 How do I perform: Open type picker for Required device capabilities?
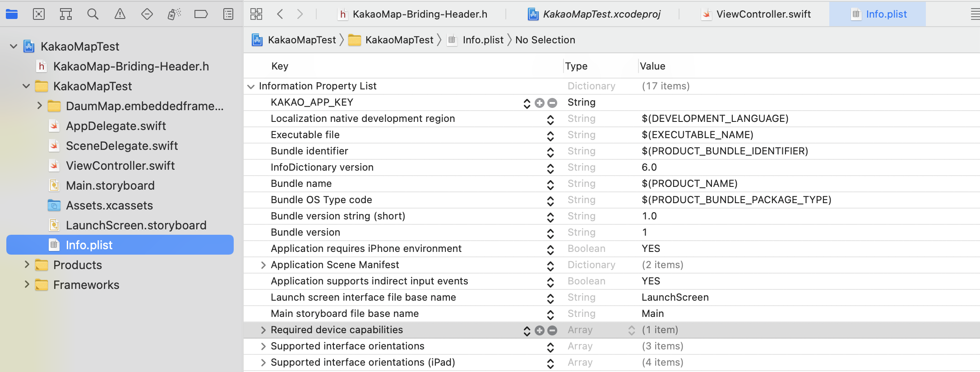pyautogui.click(x=632, y=330)
